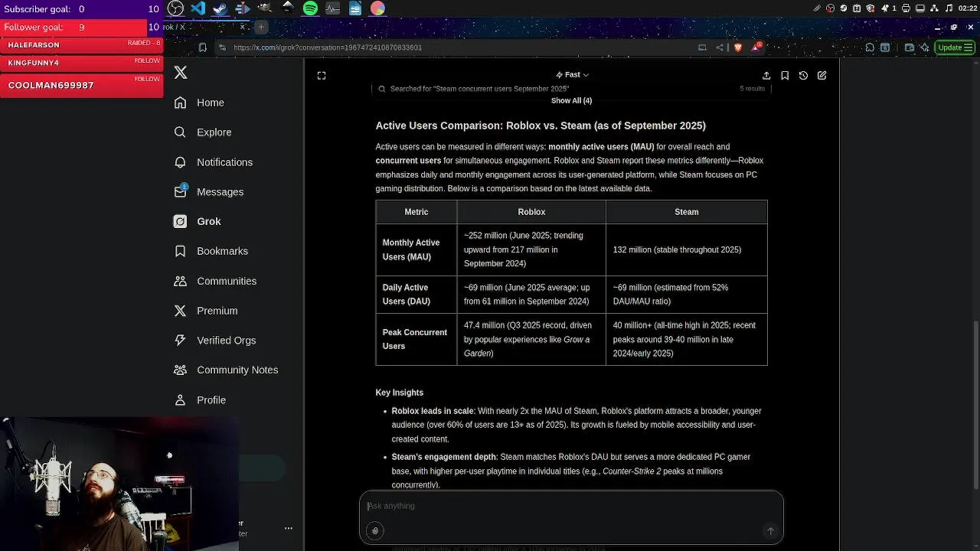Click the browser Update button
This screenshot has height=551, width=980.
[x=955, y=47]
